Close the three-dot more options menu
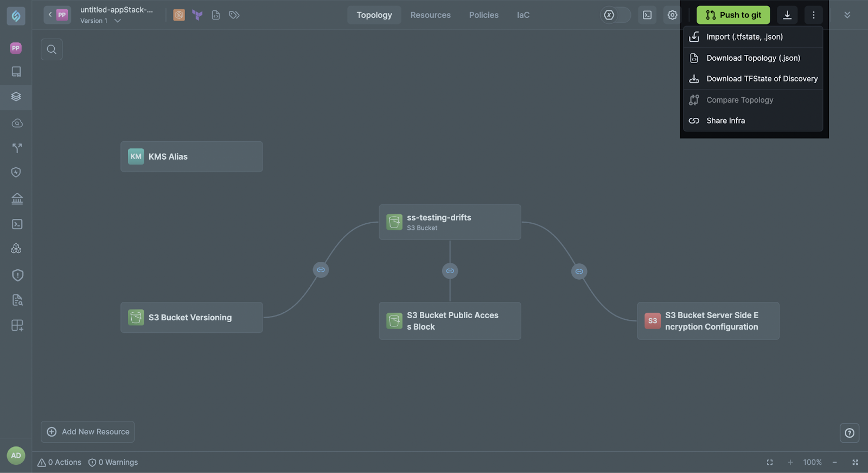This screenshot has height=473, width=868. (x=813, y=15)
